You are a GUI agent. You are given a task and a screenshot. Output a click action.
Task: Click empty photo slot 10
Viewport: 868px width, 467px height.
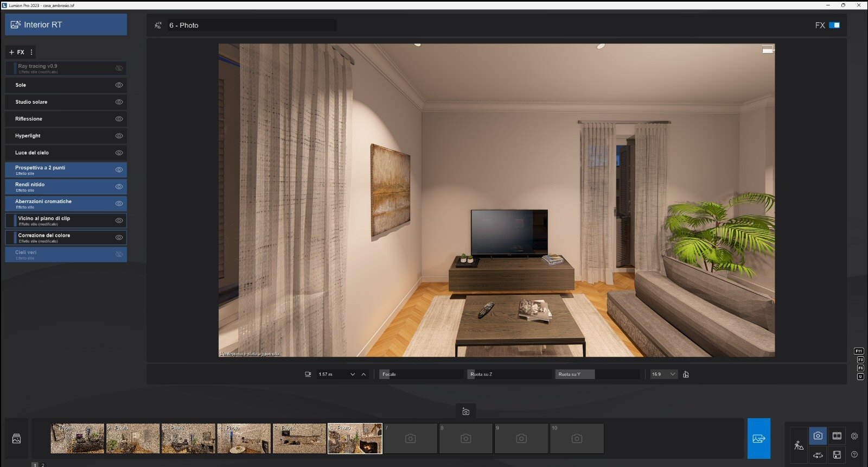(x=577, y=438)
